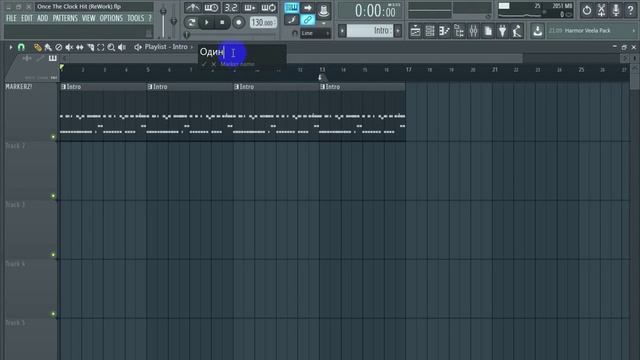Stop playback with the stop button
Viewport: 640px width, 360px height.
pyautogui.click(x=222, y=22)
